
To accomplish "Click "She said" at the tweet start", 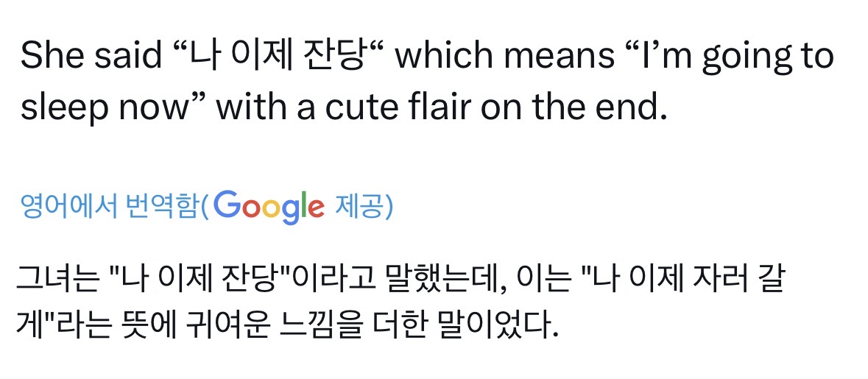I will [x=91, y=56].
